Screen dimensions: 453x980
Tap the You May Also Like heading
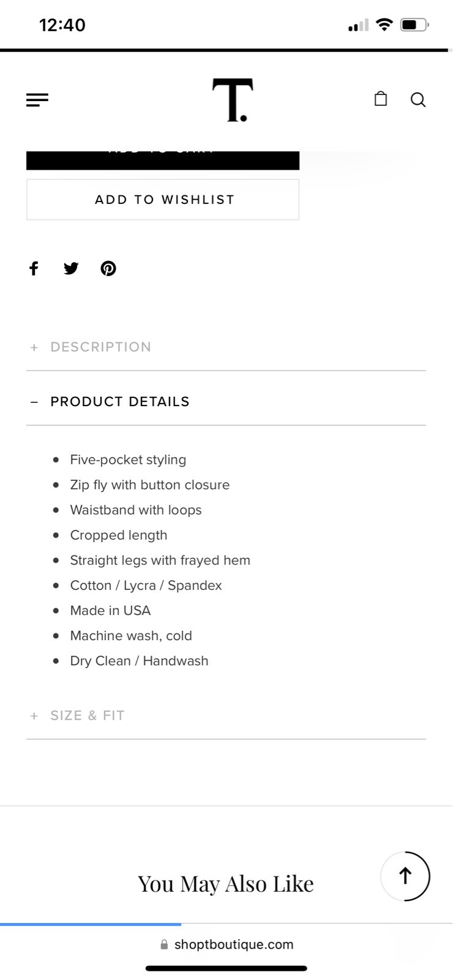click(226, 884)
